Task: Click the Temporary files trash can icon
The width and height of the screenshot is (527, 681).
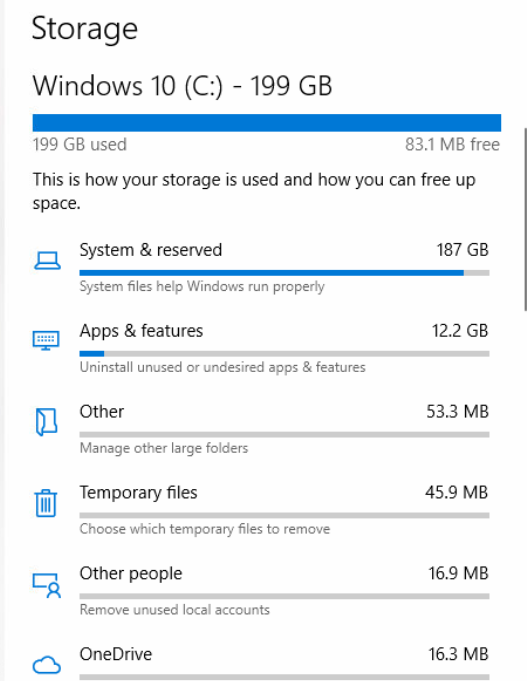Action: coord(46,503)
